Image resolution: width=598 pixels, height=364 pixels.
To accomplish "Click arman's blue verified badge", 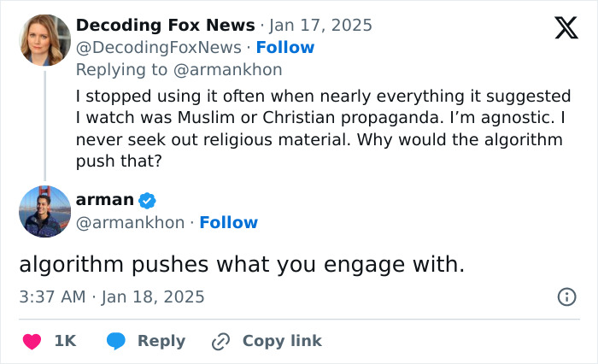I will coord(147,200).
